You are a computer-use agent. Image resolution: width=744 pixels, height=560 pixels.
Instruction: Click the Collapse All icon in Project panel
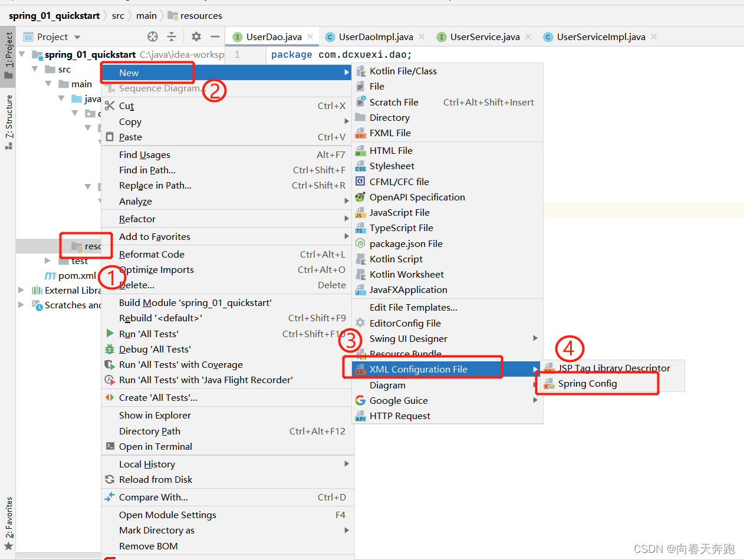click(x=172, y=37)
